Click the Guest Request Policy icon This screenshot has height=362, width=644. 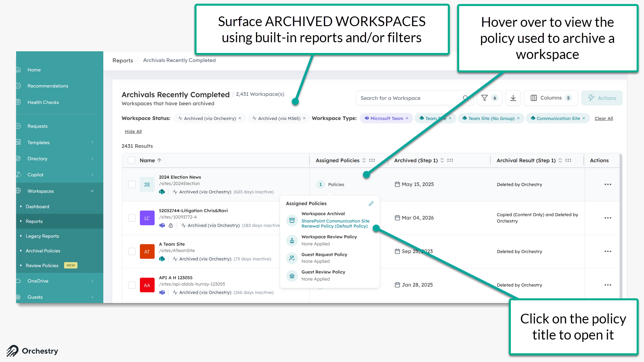click(x=292, y=258)
